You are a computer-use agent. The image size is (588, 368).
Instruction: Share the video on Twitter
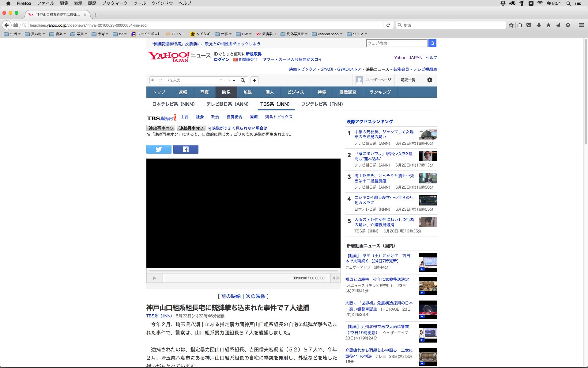point(159,149)
